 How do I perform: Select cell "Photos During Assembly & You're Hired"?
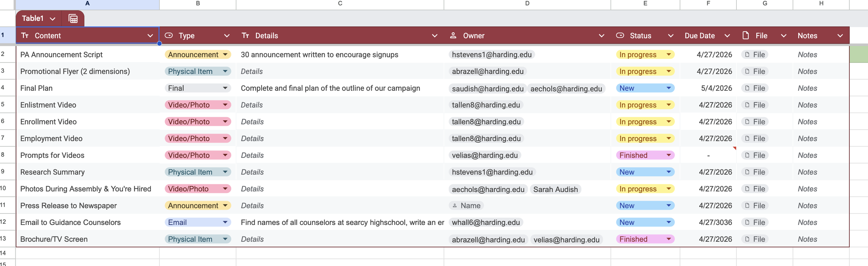coord(87,189)
